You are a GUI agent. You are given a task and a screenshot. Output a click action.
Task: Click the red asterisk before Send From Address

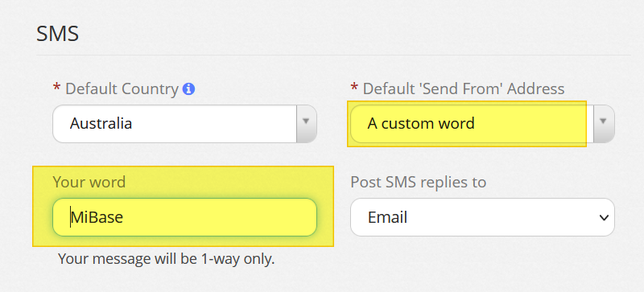pos(354,87)
